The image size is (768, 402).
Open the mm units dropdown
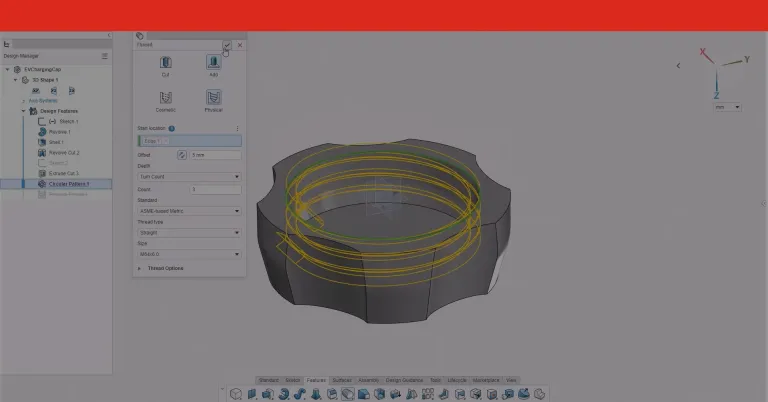click(727, 107)
